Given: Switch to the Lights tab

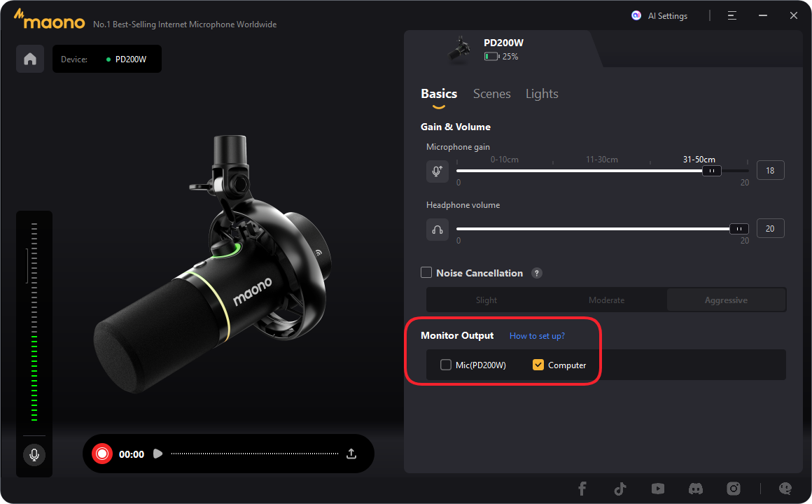Looking at the screenshot, I should 541,93.
